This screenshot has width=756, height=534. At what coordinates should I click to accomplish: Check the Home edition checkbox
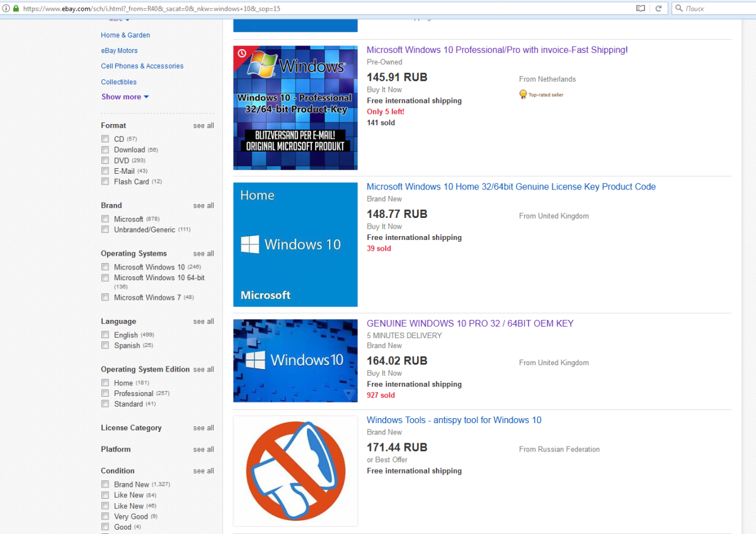coord(105,382)
